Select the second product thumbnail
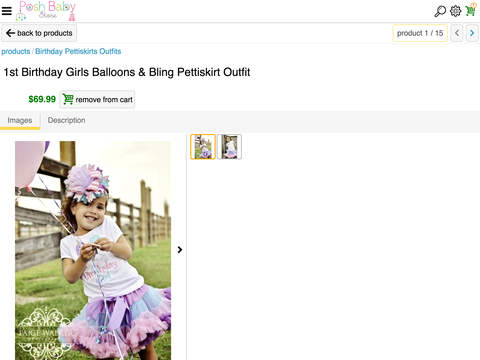Screen dimensions: 480x360 229,147
